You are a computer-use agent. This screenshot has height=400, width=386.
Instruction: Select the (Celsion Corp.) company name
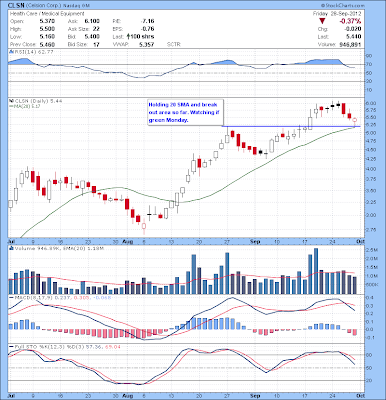[44, 6]
